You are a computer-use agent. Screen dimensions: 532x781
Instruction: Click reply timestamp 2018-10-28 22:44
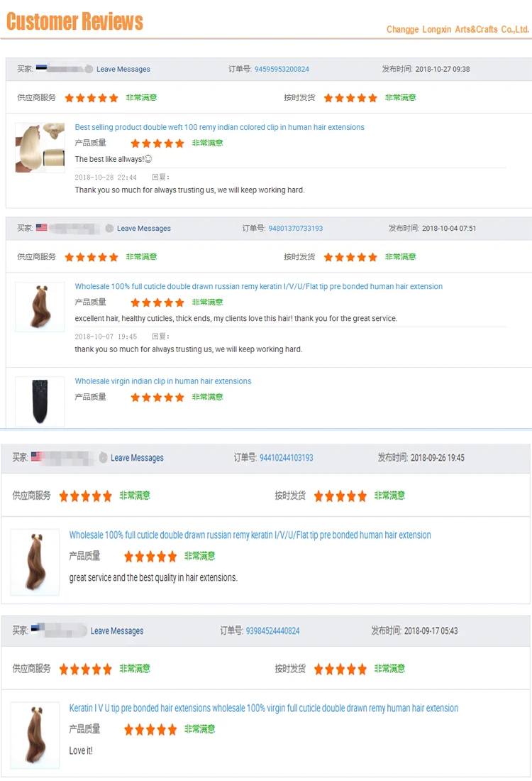[106, 177]
